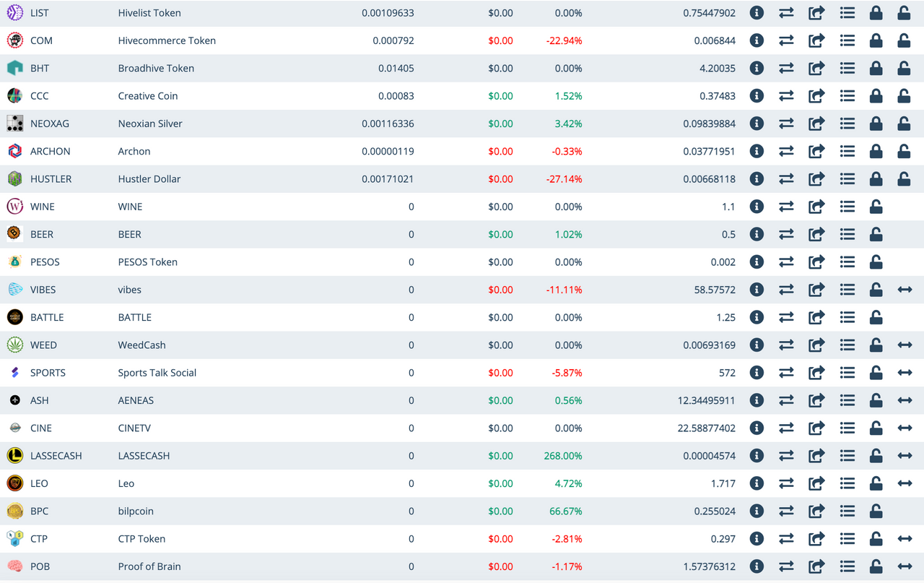The height and width of the screenshot is (583, 924).
Task: Select the 'Sports Talk Social' name
Action: [157, 373]
